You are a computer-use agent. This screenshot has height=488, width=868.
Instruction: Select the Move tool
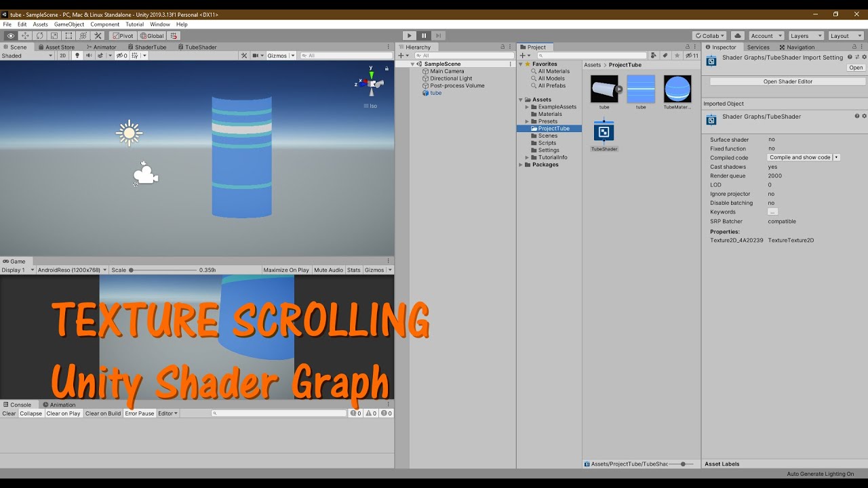tap(25, 36)
